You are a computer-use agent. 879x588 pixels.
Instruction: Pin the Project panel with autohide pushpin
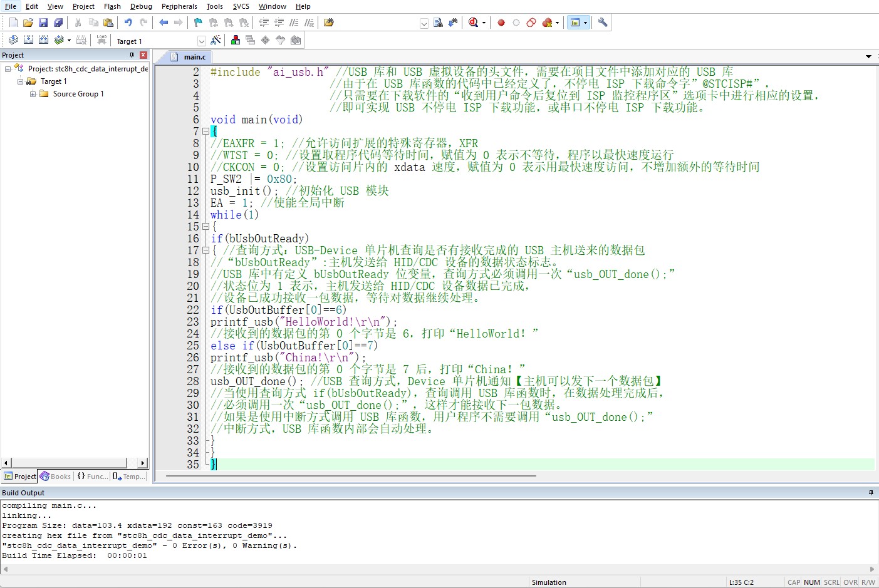[132, 55]
